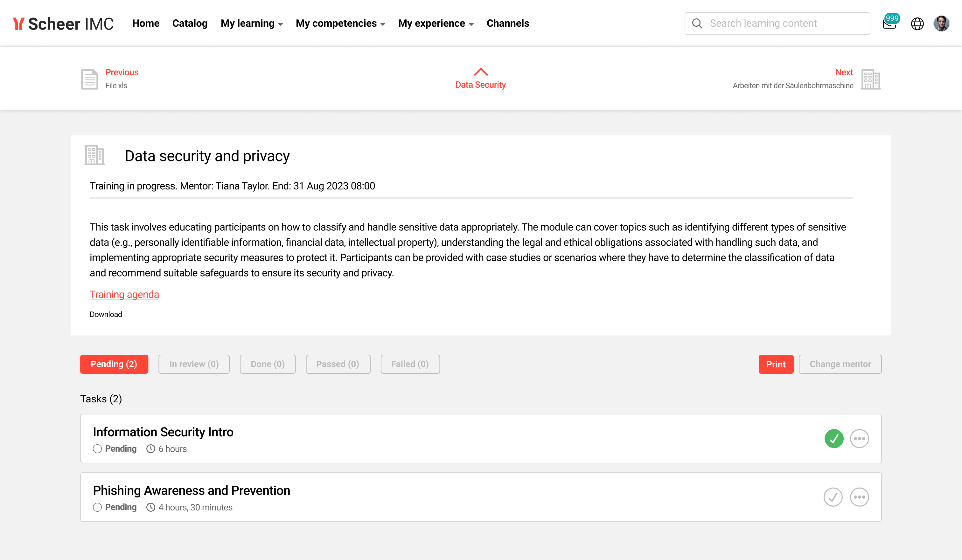Viewport: 962px width, 560px height.
Task: Toggle green checkmark on Information Security Intro
Action: 834,438
